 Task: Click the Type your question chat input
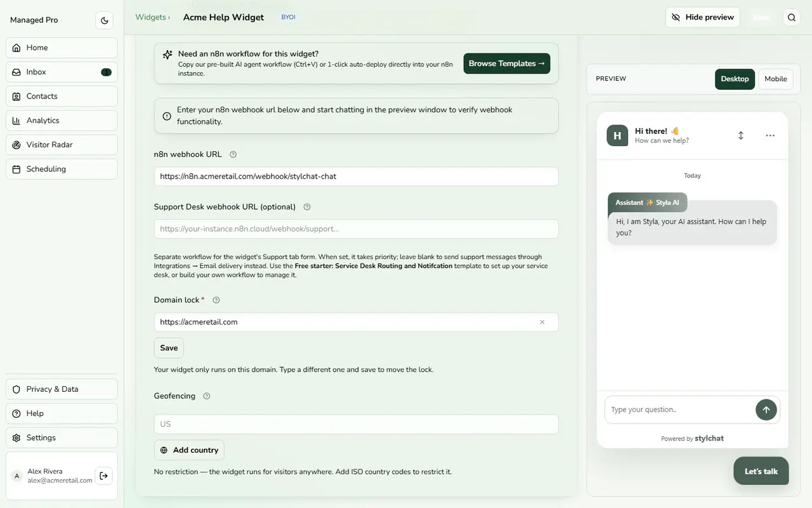coord(680,410)
